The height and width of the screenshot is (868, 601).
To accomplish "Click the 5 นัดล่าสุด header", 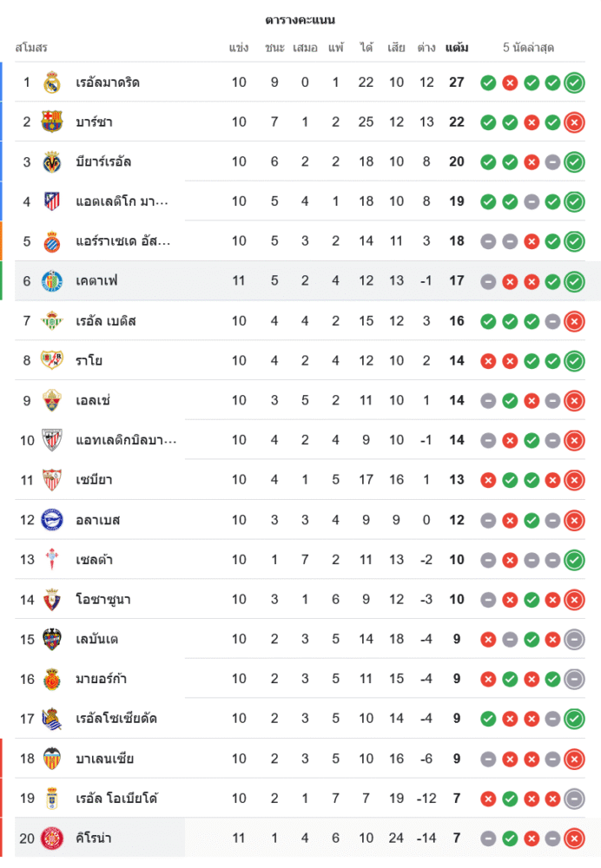I will coord(528,48).
